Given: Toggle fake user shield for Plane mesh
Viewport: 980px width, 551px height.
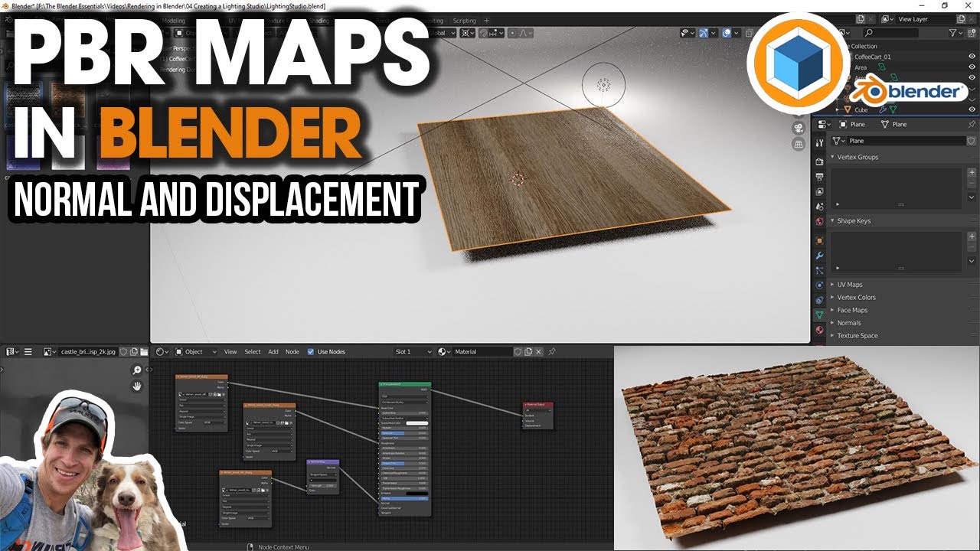Looking at the screenshot, I should (972, 141).
